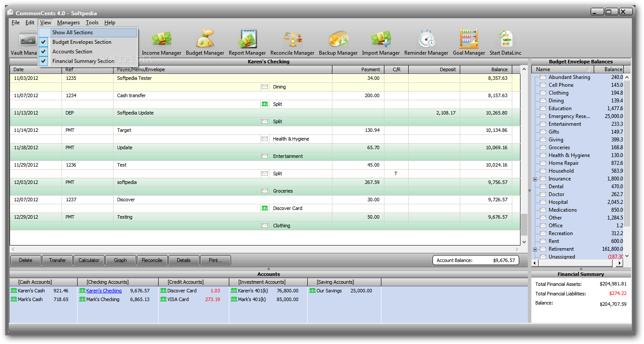Click the Transfer button
644x344 pixels.
[x=57, y=260]
